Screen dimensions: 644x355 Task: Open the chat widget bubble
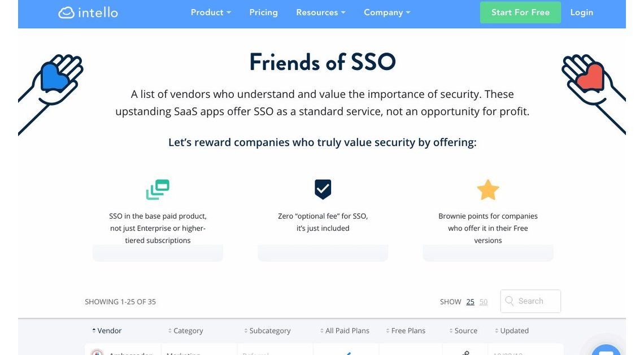tap(606, 350)
